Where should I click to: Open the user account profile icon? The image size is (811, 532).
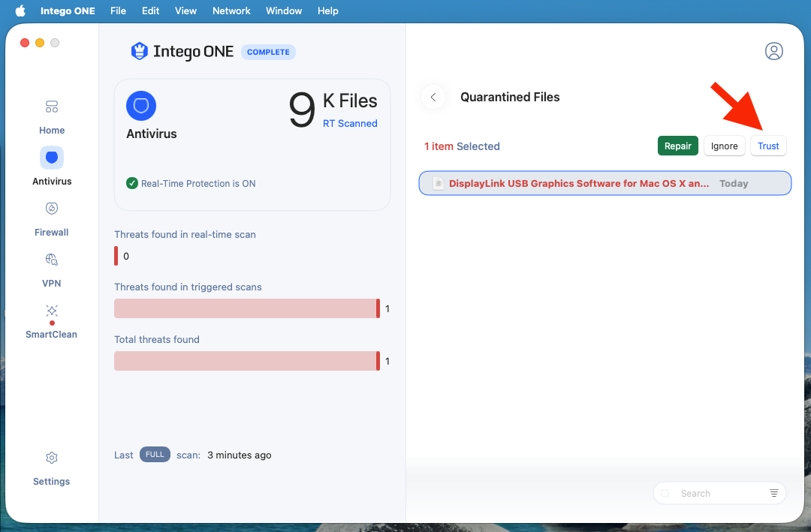773,51
